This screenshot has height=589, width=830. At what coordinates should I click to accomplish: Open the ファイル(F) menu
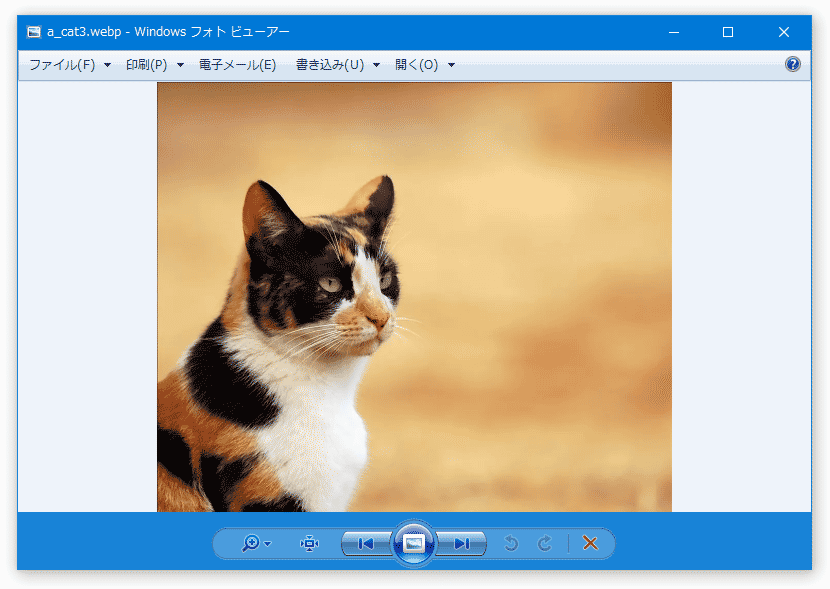click(x=62, y=65)
